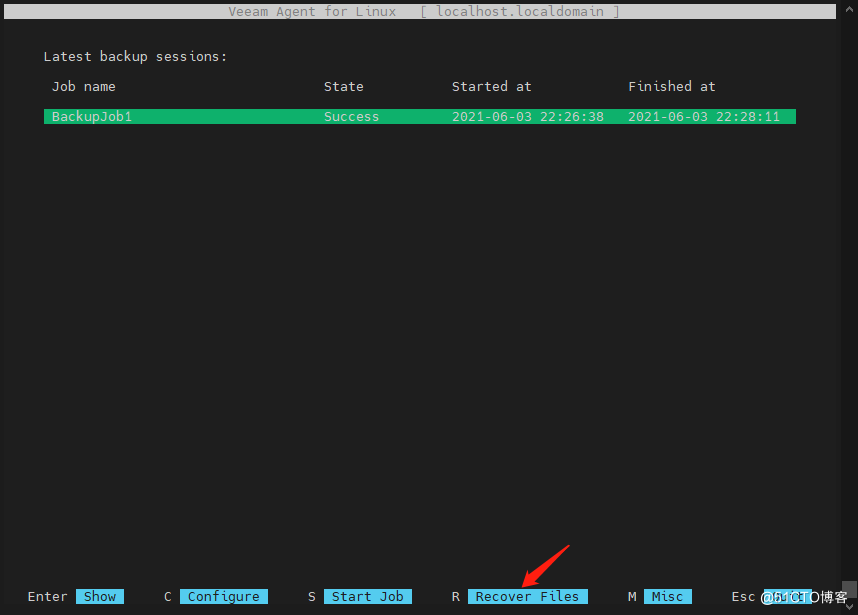Click the Veeam Agent for Linux title bar
This screenshot has width=858, height=615.
pos(420,11)
